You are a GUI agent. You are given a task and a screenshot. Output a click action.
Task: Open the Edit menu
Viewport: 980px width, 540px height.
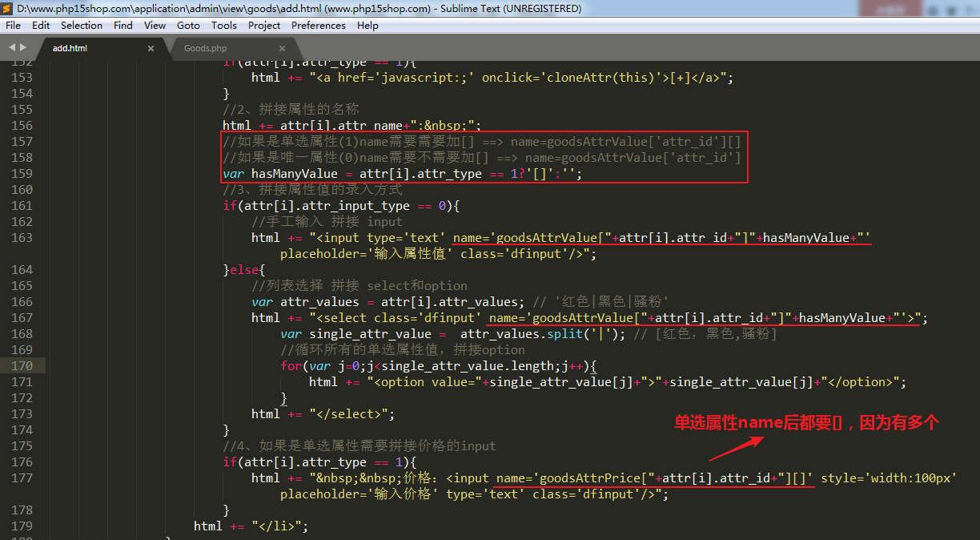pyautogui.click(x=41, y=26)
